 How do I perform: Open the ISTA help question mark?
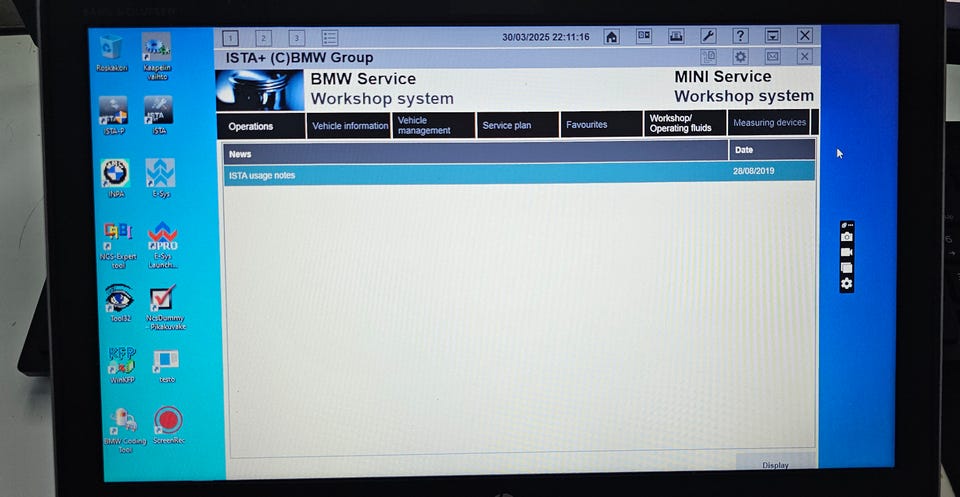(x=740, y=36)
